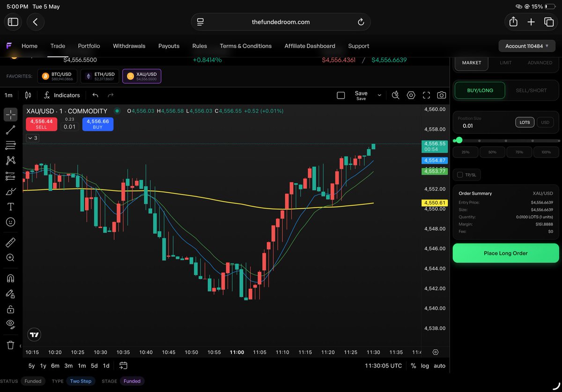Open the Fibonacci retracement tool
Screen dimensions: 562x392
pyautogui.click(x=10, y=145)
